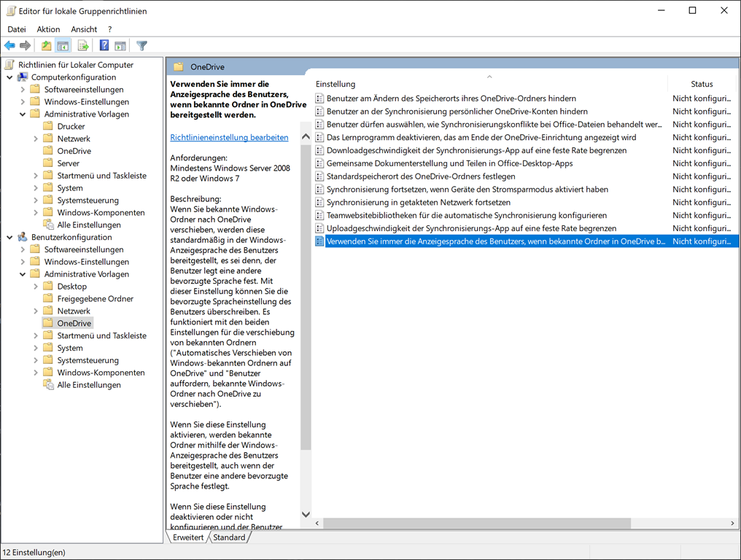The image size is (741, 560).
Task: Open the Aktion menu
Action: coord(48,29)
